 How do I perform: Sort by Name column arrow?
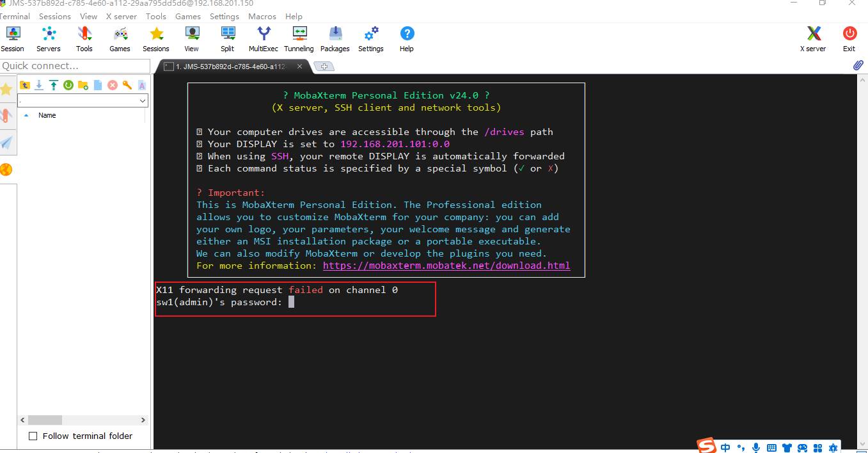coord(26,115)
